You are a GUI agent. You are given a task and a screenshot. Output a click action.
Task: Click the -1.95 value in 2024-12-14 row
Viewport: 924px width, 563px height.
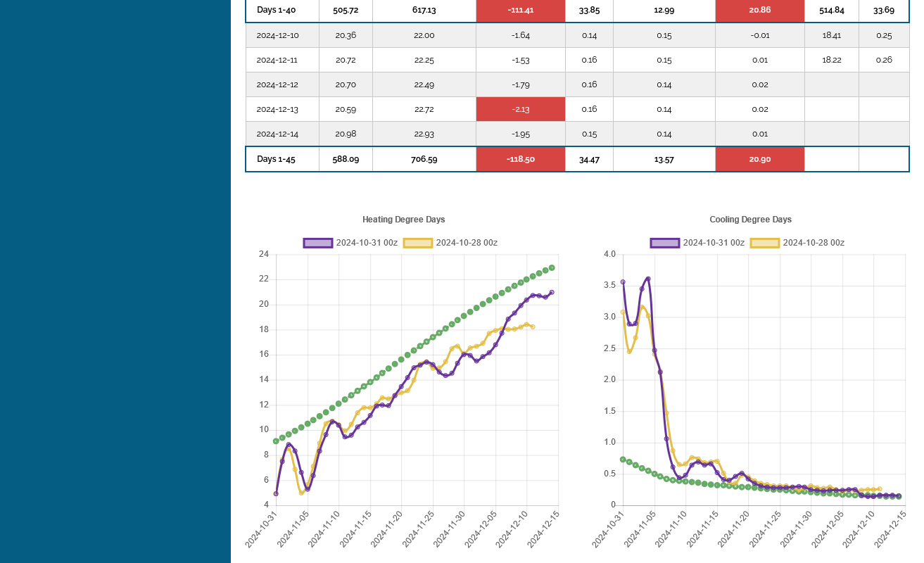(521, 134)
